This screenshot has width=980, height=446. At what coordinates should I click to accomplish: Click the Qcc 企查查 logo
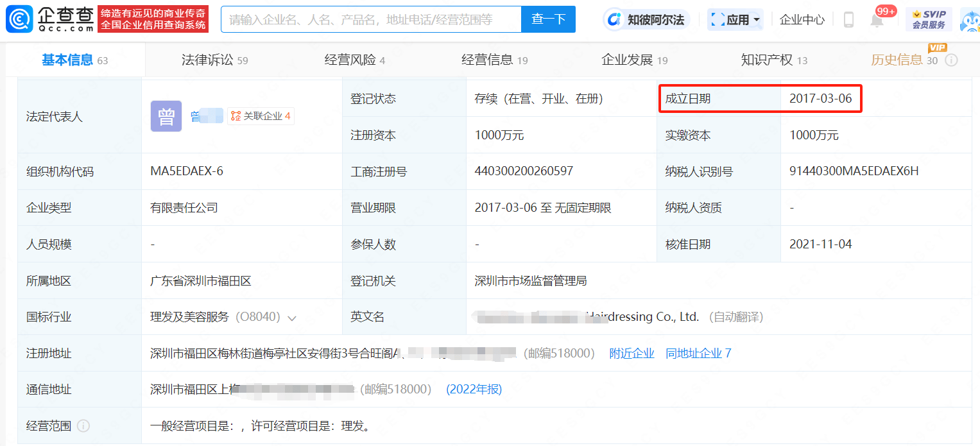[x=50, y=19]
